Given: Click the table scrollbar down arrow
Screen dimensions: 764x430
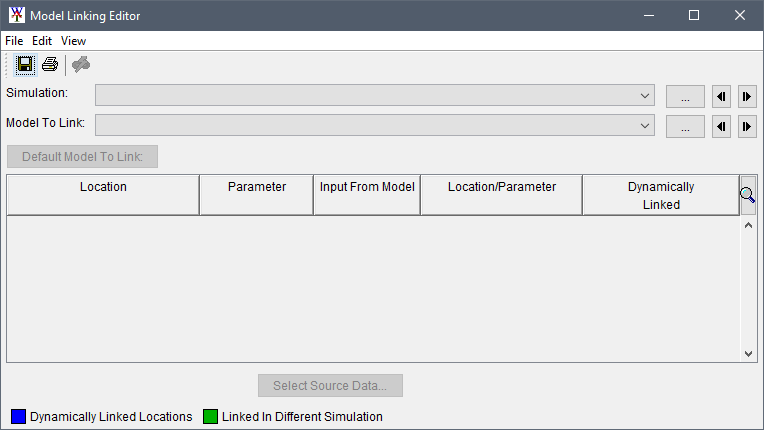Looking at the screenshot, I should (748, 354).
